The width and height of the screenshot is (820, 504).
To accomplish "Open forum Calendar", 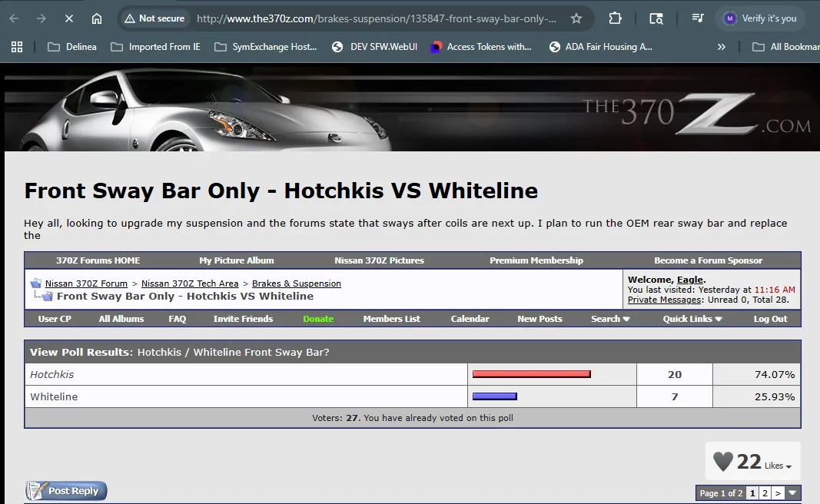I will click(x=470, y=319).
